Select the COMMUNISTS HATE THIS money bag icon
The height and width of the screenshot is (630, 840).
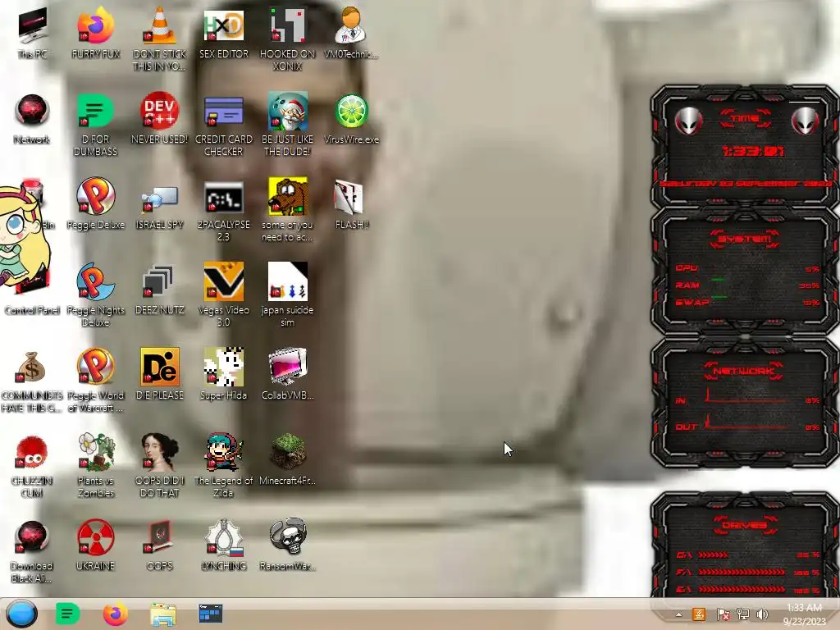tap(32, 381)
